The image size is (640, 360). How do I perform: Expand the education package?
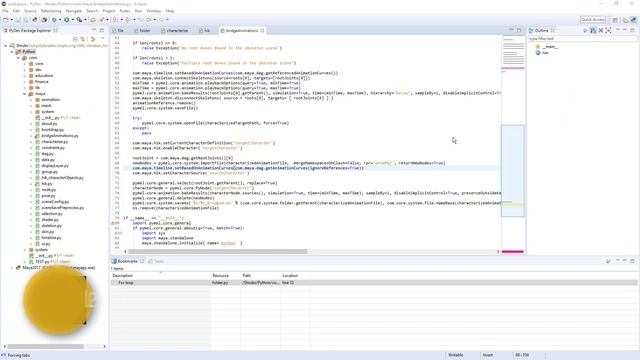tap(24, 76)
